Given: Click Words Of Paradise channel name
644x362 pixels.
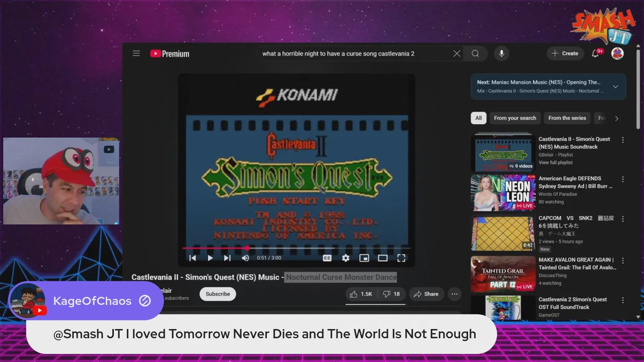Looking at the screenshot, I should pos(558,194).
